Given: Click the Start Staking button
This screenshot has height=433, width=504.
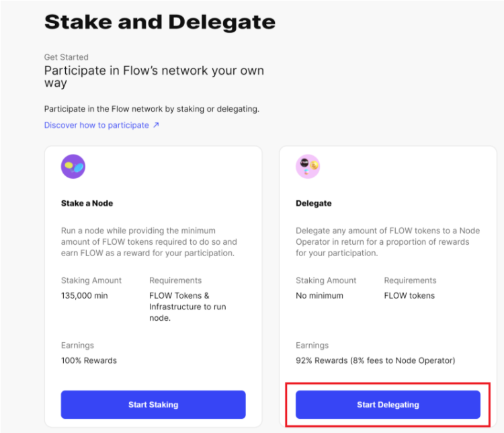Looking at the screenshot, I should click(x=153, y=404).
